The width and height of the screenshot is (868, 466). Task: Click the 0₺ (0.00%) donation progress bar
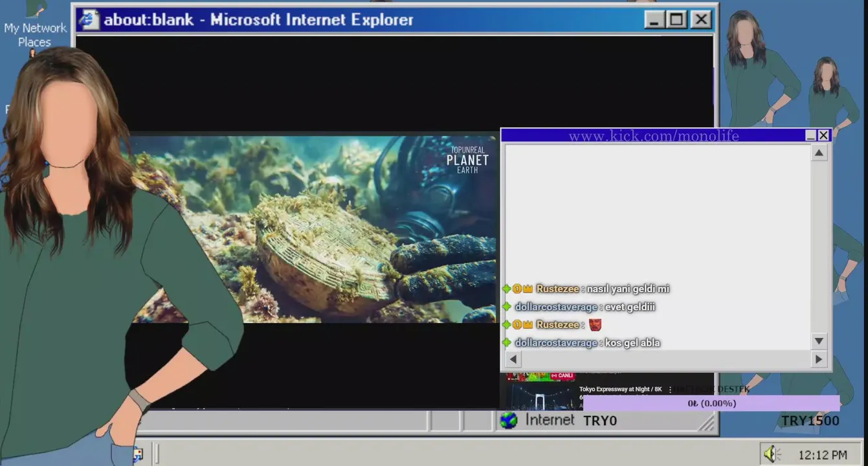711,403
